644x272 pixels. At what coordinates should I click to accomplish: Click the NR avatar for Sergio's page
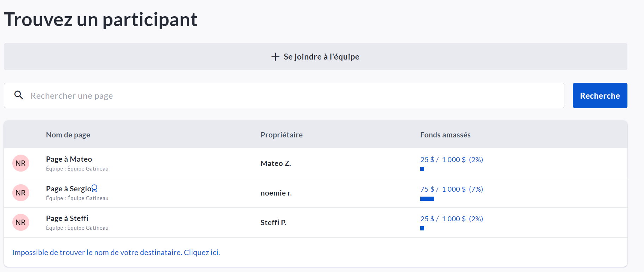[21, 193]
